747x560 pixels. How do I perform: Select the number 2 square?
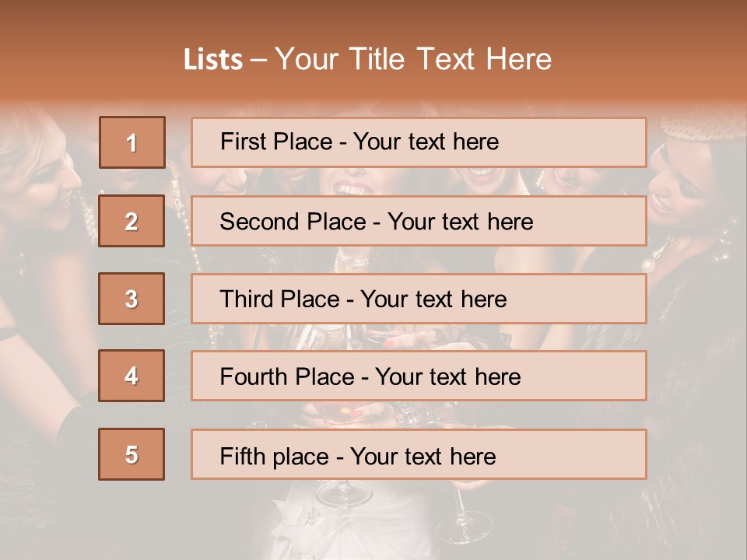click(132, 221)
